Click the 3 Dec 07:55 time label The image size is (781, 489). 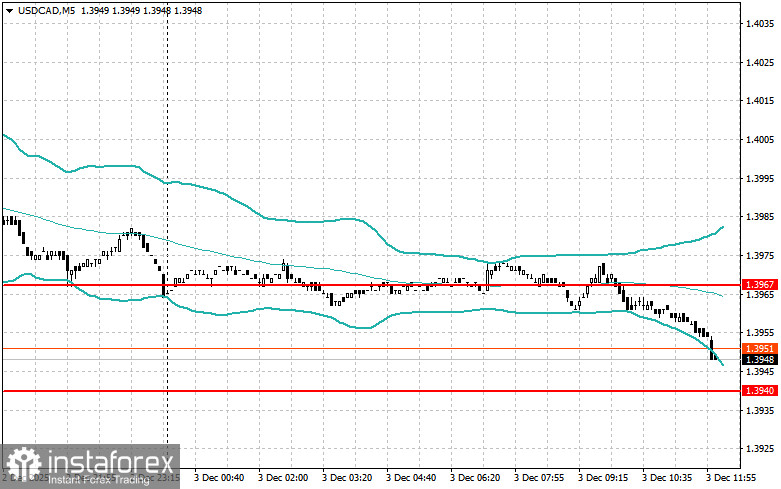click(x=539, y=478)
